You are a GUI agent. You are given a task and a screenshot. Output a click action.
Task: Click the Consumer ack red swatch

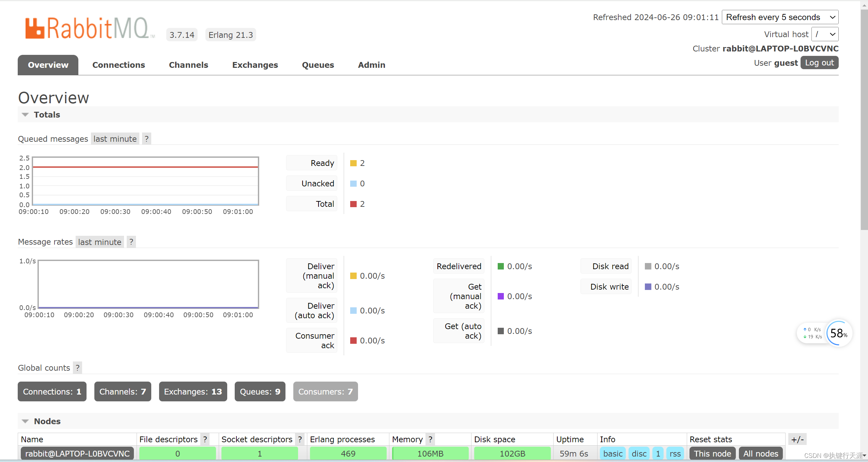coord(353,340)
